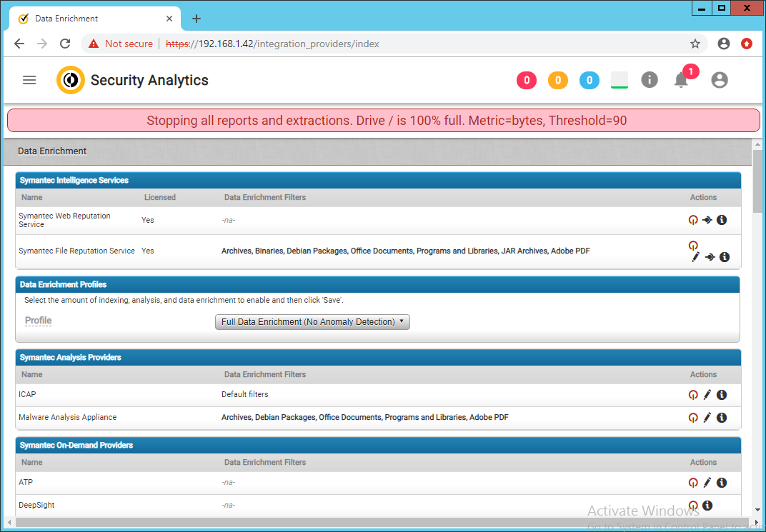
Task: Toggle power for the ICAP provider
Action: (x=692, y=395)
